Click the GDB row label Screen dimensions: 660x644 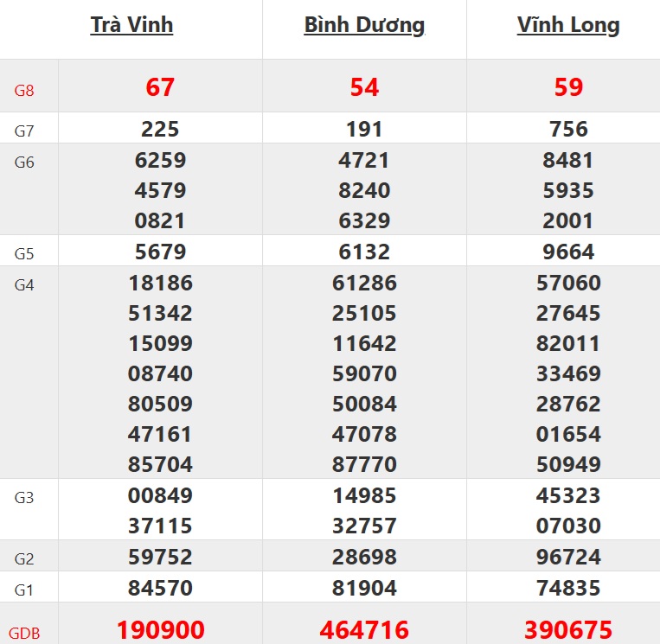coord(24,634)
